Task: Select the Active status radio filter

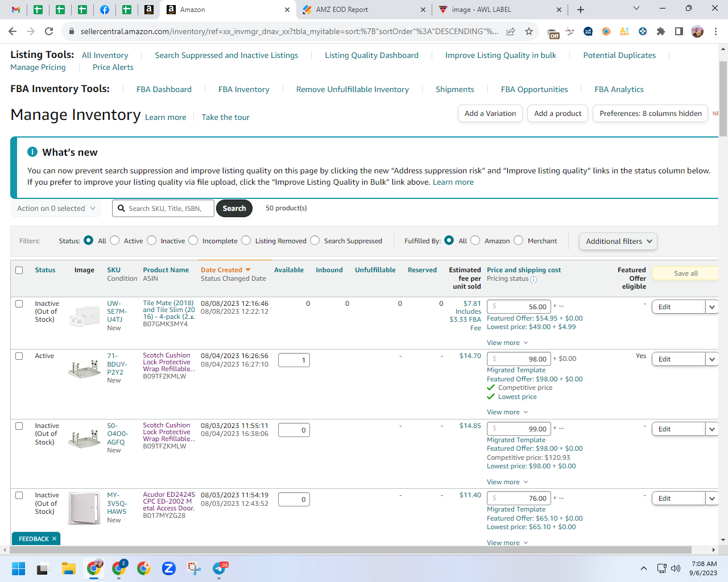Action: pyautogui.click(x=115, y=240)
